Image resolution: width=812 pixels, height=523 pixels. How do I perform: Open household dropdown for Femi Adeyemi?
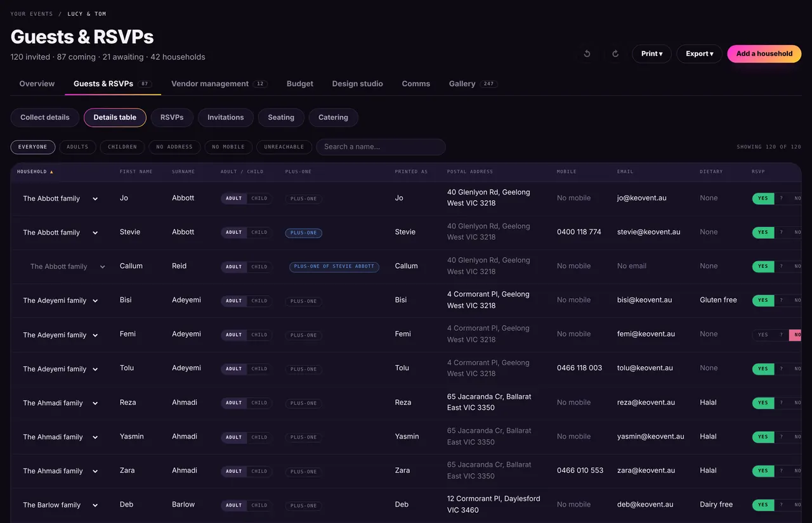[60, 335]
